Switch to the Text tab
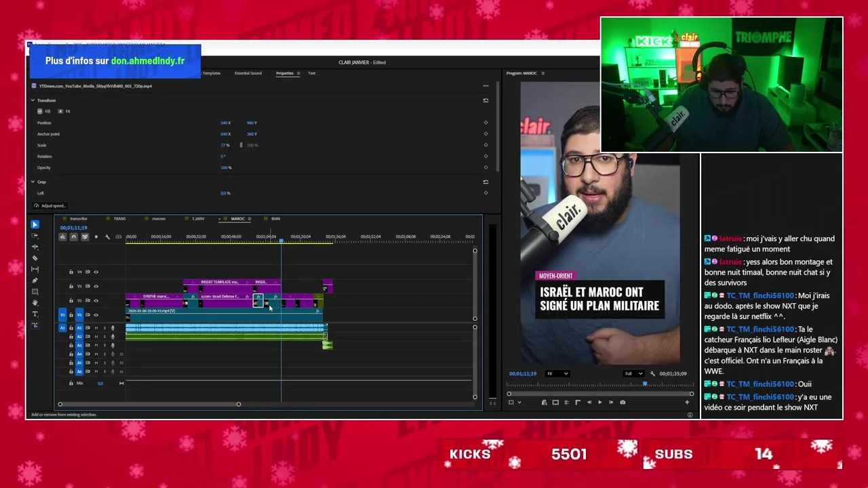868x488 pixels. [x=311, y=73]
